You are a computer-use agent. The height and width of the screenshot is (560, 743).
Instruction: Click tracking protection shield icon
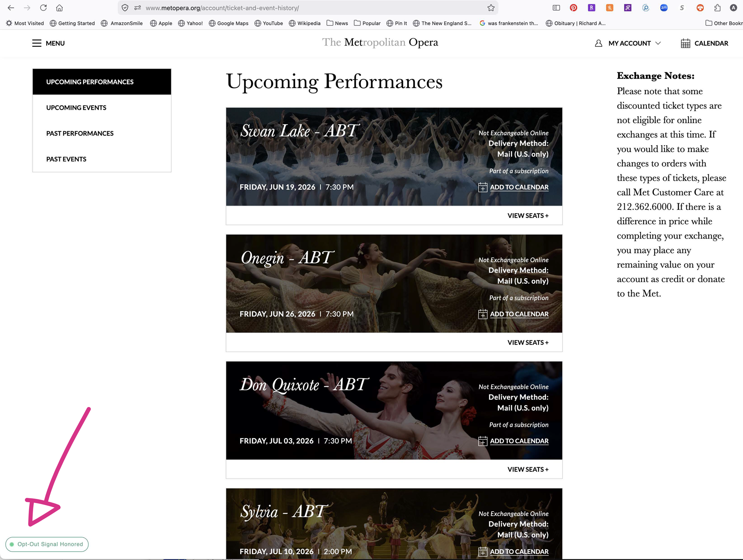pos(125,8)
